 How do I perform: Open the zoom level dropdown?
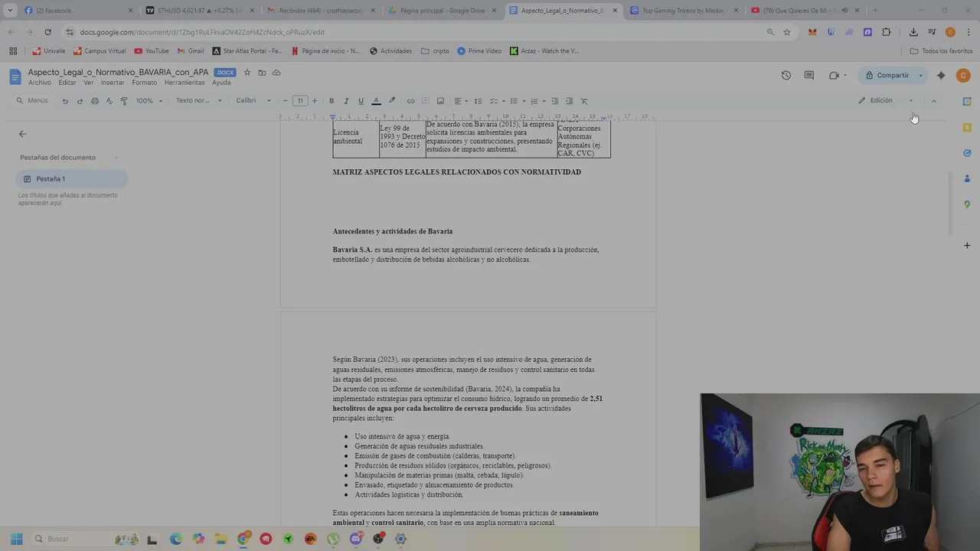pyautogui.click(x=148, y=101)
